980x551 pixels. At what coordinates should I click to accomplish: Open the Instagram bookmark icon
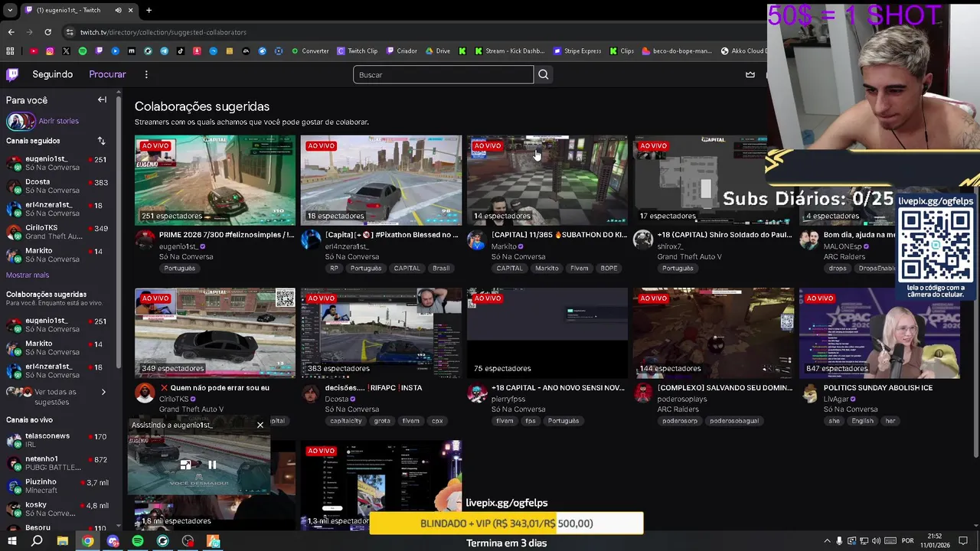point(50,51)
